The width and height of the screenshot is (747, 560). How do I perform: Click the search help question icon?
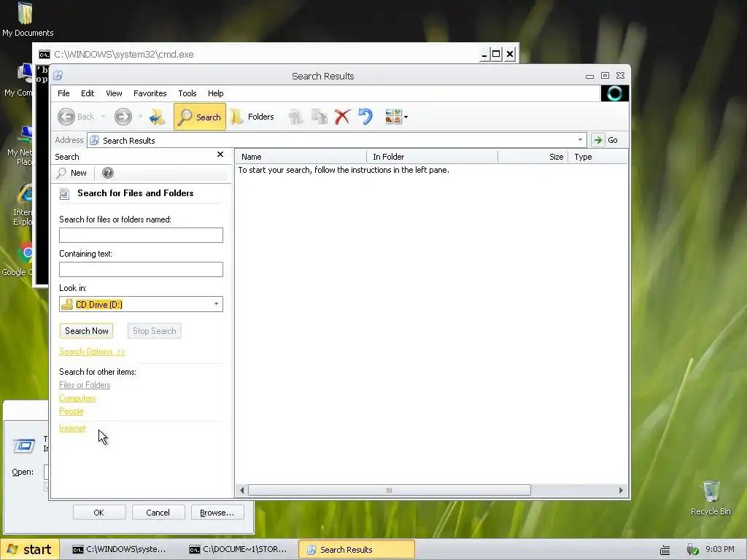click(x=108, y=173)
